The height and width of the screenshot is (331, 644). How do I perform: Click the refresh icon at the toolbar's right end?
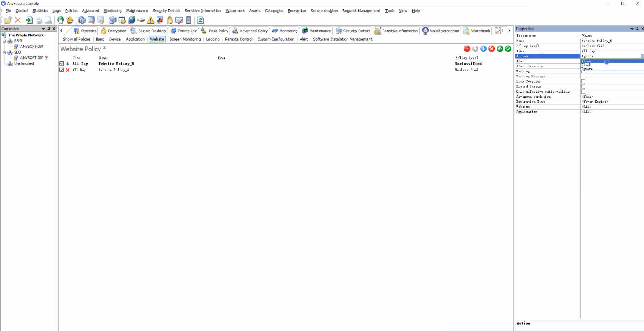tap(200, 20)
